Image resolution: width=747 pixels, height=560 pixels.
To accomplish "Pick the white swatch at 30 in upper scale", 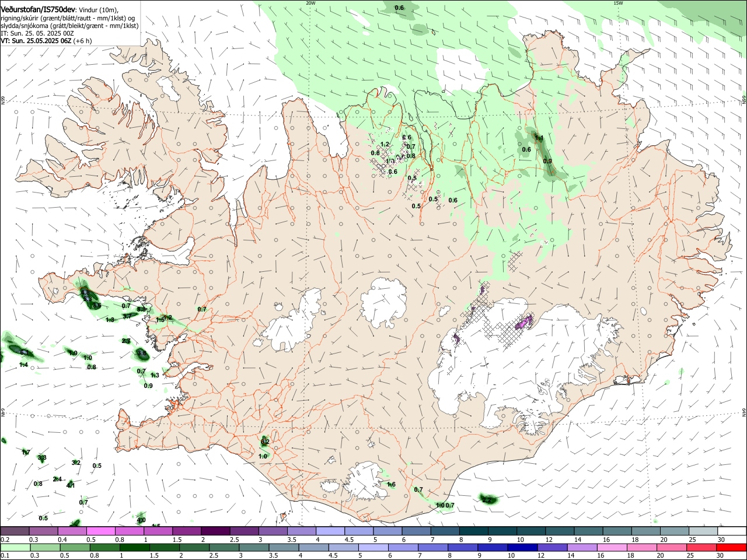I will (732, 531).
